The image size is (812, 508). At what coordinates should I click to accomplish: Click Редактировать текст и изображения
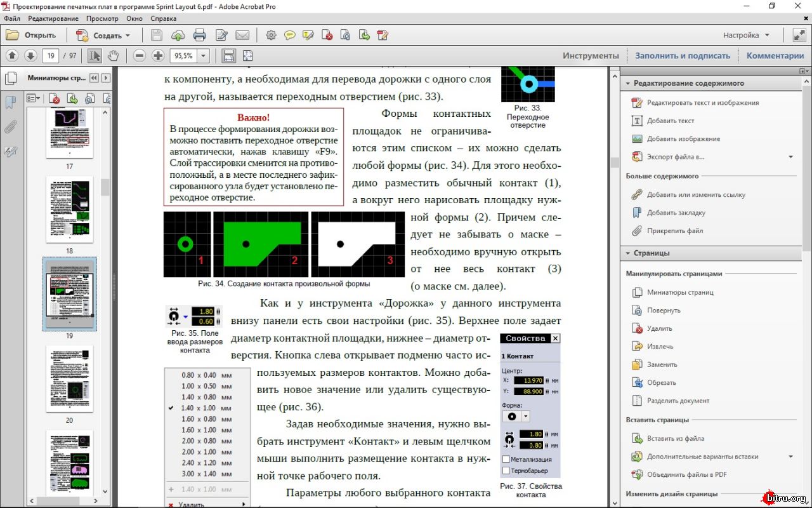(695, 102)
